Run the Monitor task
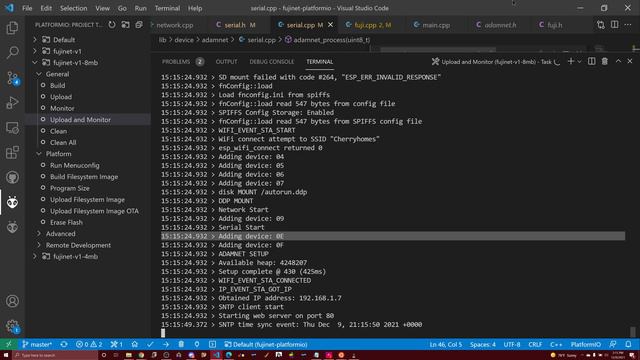Viewport: 640px width, 360px height. click(62, 108)
